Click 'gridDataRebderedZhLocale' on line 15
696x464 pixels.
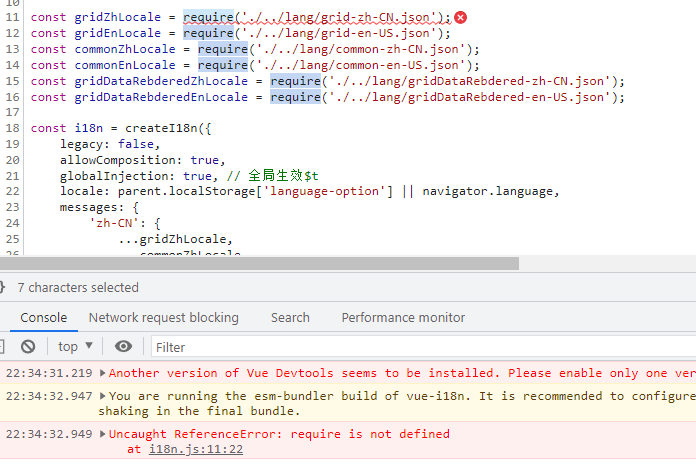tap(161, 81)
